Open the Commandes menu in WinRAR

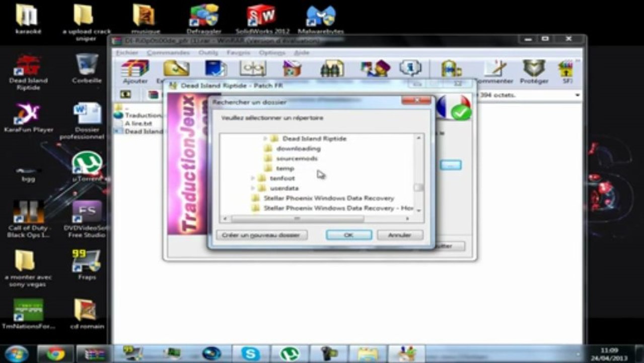tap(169, 52)
